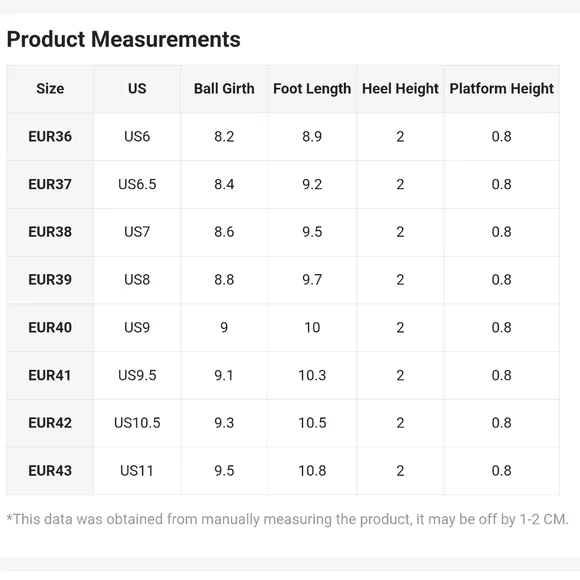The width and height of the screenshot is (580, 580).
Task: Click the EUR39 size cell
Action: [50, 280]
